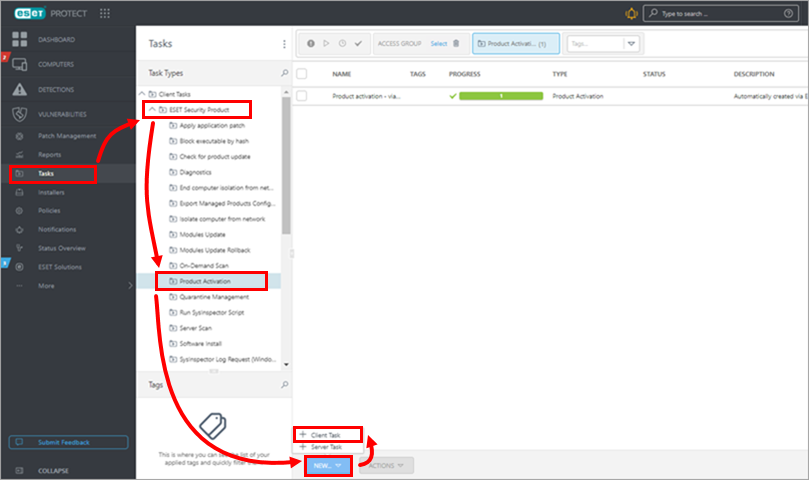The image size is (809, 480).
Task: Toggle the checkmark status filter
Action: [x=358, y=44]
